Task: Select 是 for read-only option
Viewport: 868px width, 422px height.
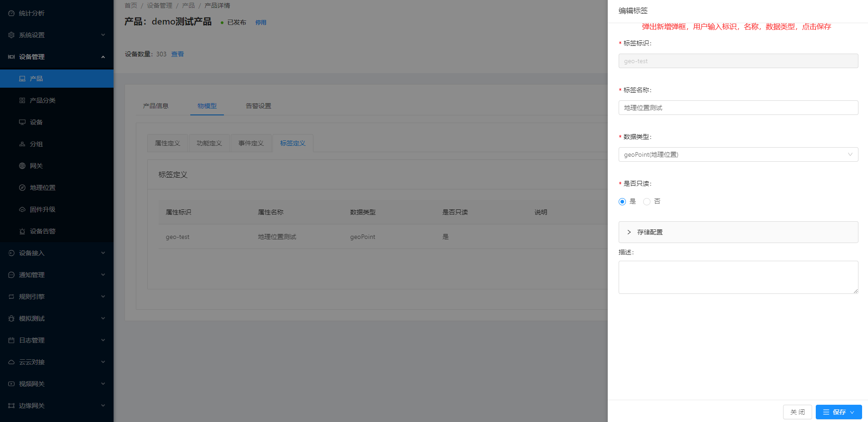Action: pyautogui.click(x=622, y=201)
